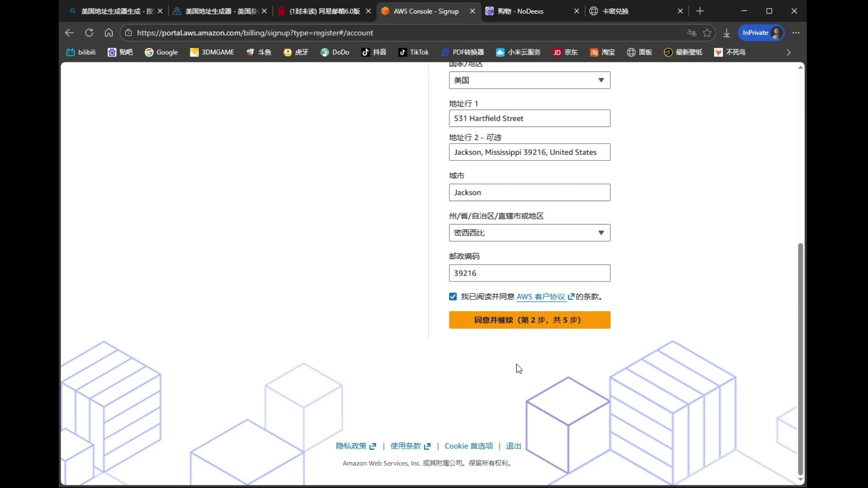Click the 邮政编码 field containing 39216
868x488 pixels.
[529, 273]
